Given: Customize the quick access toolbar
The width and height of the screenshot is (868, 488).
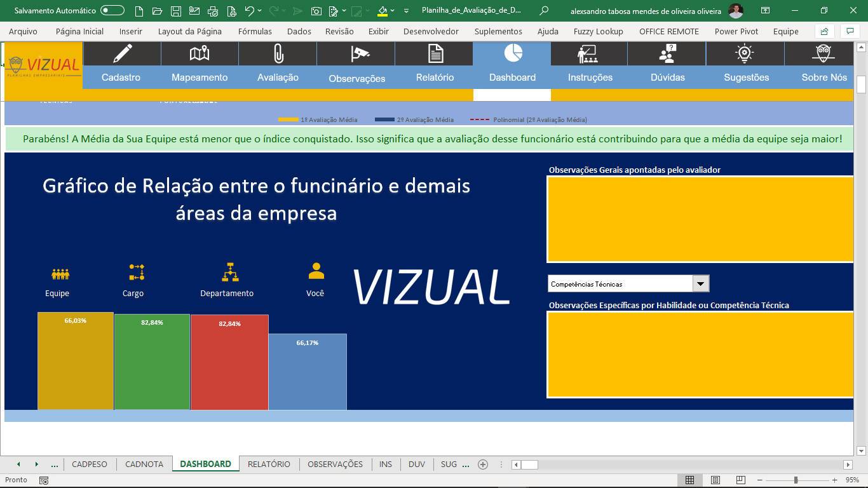Looking at the screenshot, I should 407,11.
